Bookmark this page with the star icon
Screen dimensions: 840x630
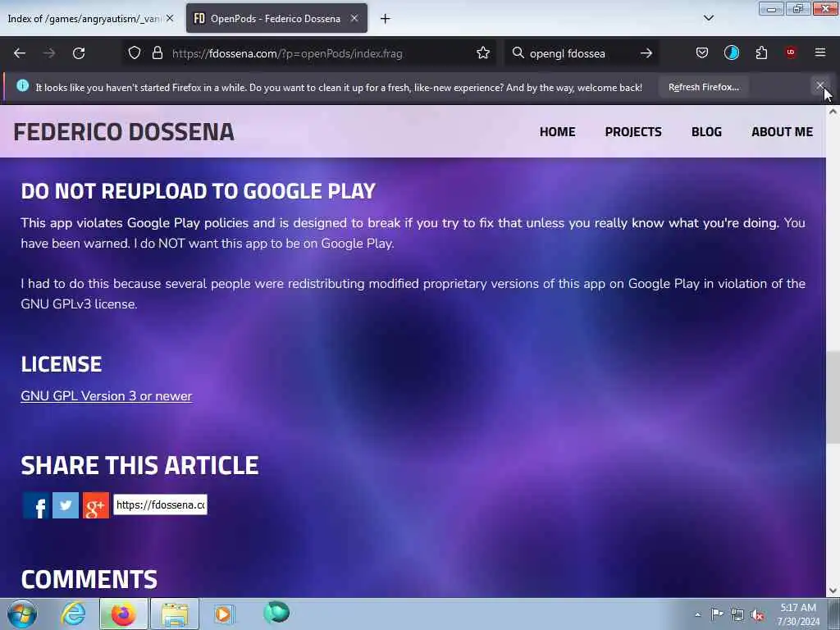482,53
